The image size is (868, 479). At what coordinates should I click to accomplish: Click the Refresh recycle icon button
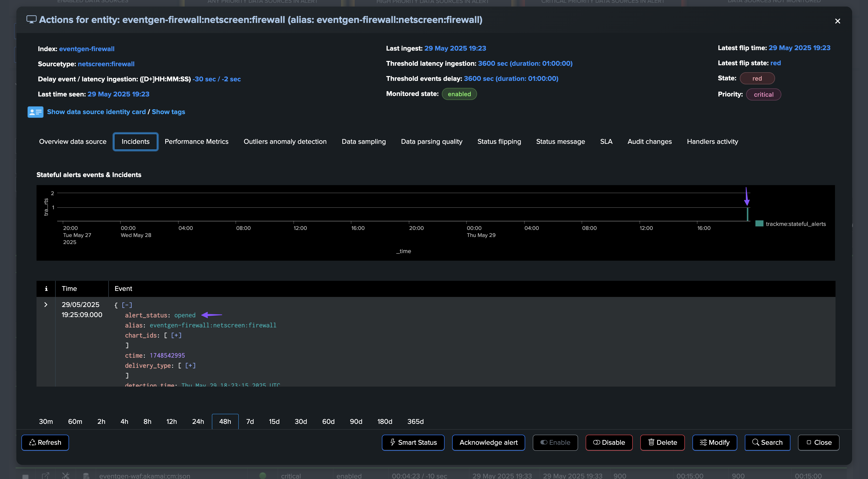[45, 442]
